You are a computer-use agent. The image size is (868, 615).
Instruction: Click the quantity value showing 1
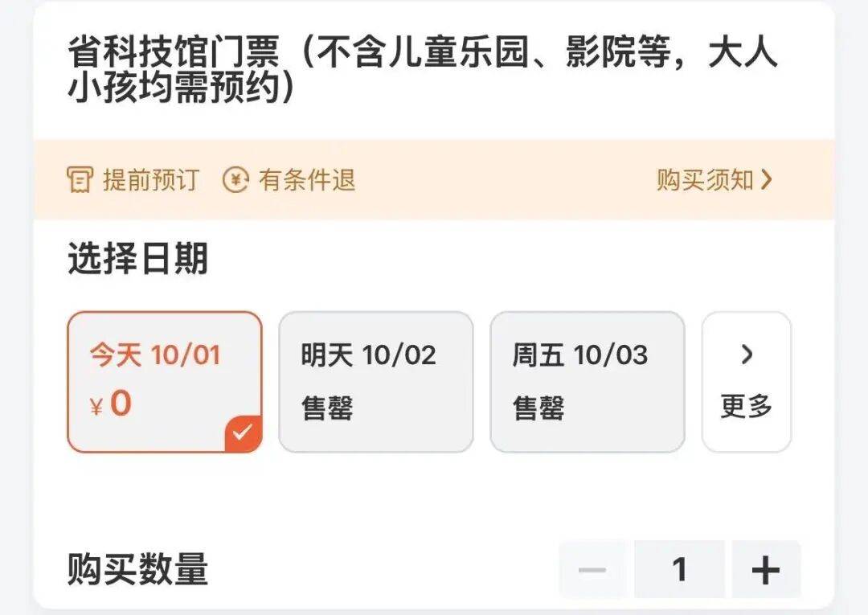click(x=679, y=569)
